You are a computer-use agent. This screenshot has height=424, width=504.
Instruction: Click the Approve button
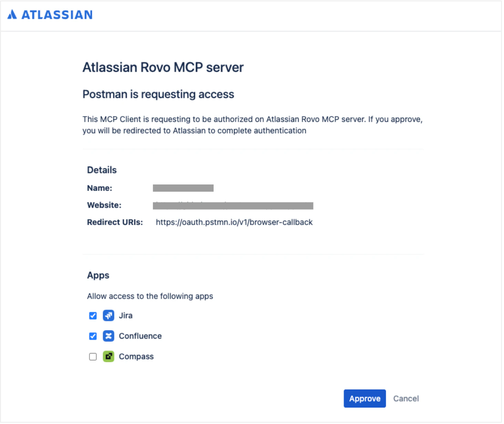[x=364, y=398]
